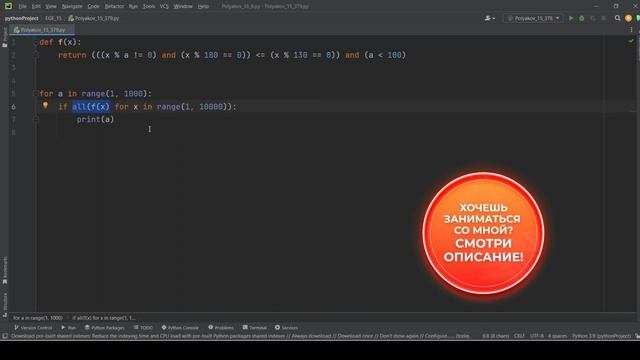Open the Run tool window
640x360 pixels.
point(69,328)
